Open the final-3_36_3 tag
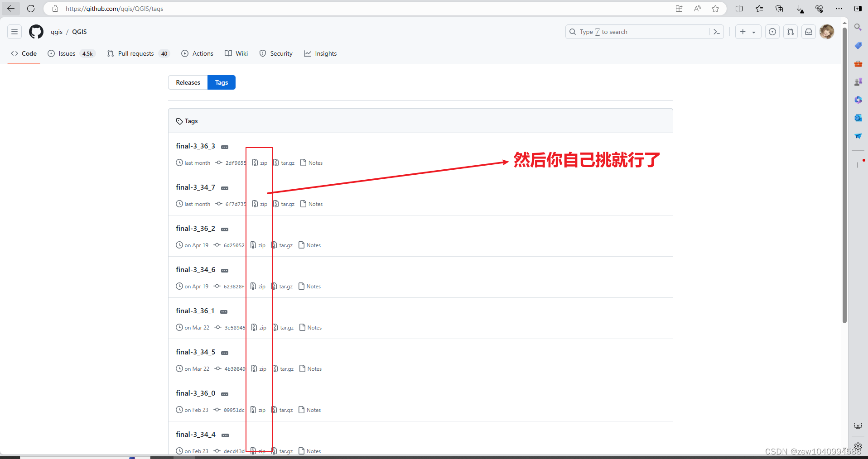This screenshot has height=459, width=868. [196, 146]
